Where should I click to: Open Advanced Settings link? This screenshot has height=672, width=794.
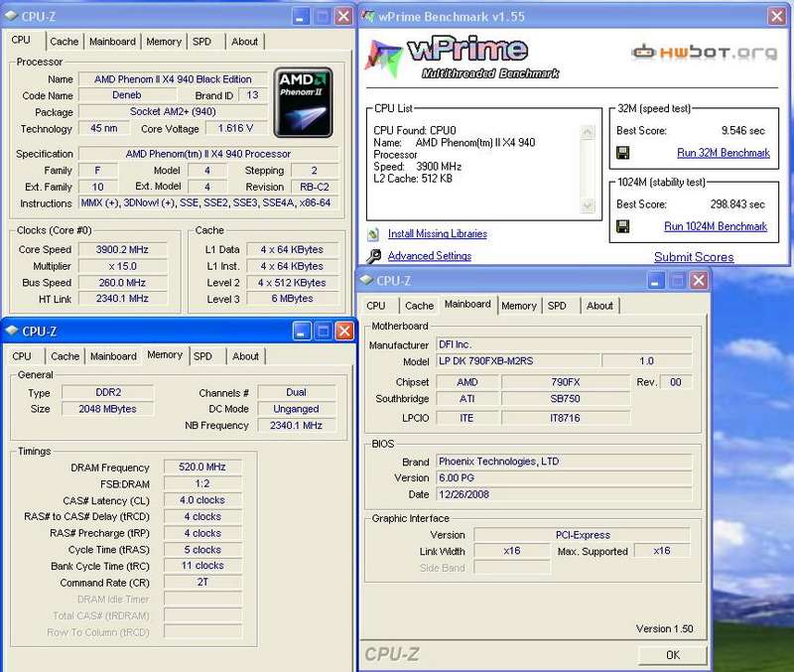click(x=430, y=256)
